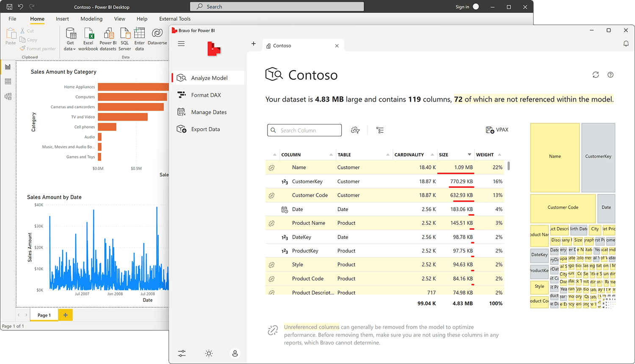Open External Tools tab in Power BI

tap(175, 19)
